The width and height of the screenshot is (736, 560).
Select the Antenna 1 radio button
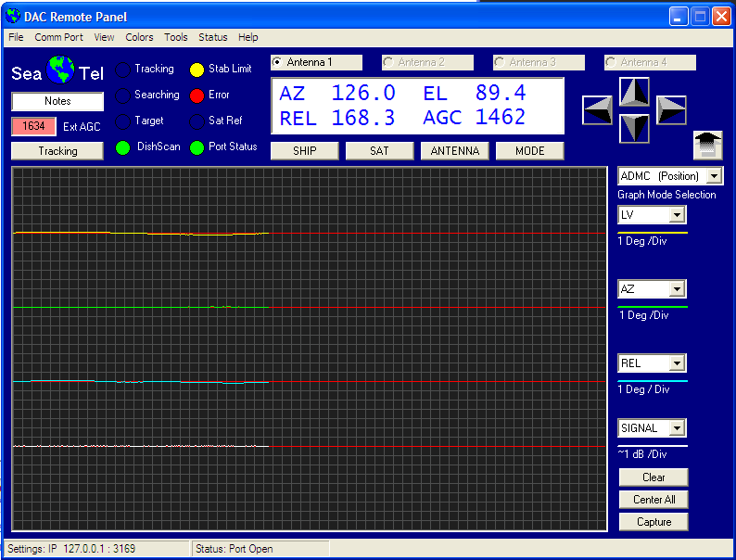point(277,62)
